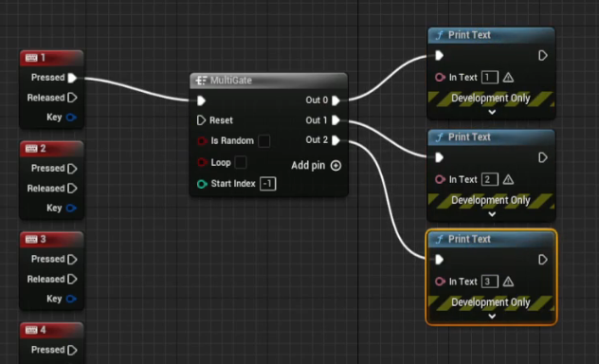Click the Pressed pin on key 1 node
The height and width of the screenshot is (364, 599).
[x=72, y=78]
